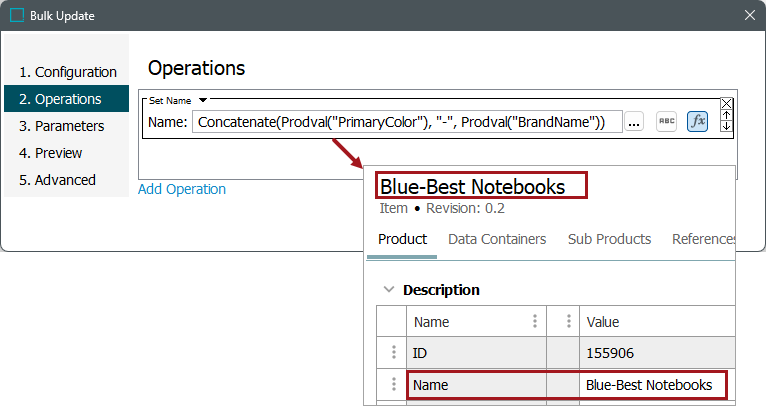Close the Bulk Update dialog
766x406 pixels.
750,15
